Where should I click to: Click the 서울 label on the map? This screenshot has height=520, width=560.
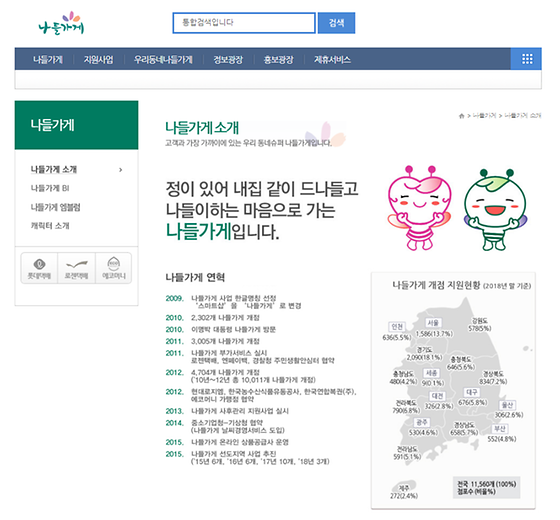pos(433,323)
